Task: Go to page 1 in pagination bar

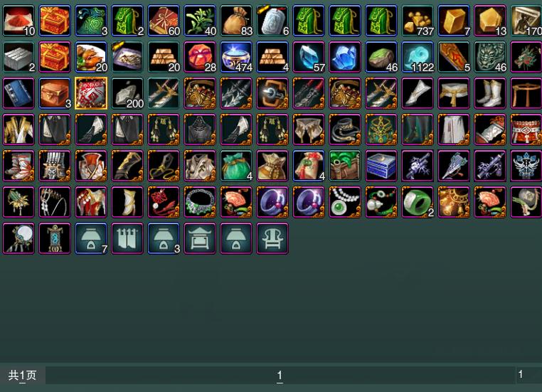Action: 280,375
